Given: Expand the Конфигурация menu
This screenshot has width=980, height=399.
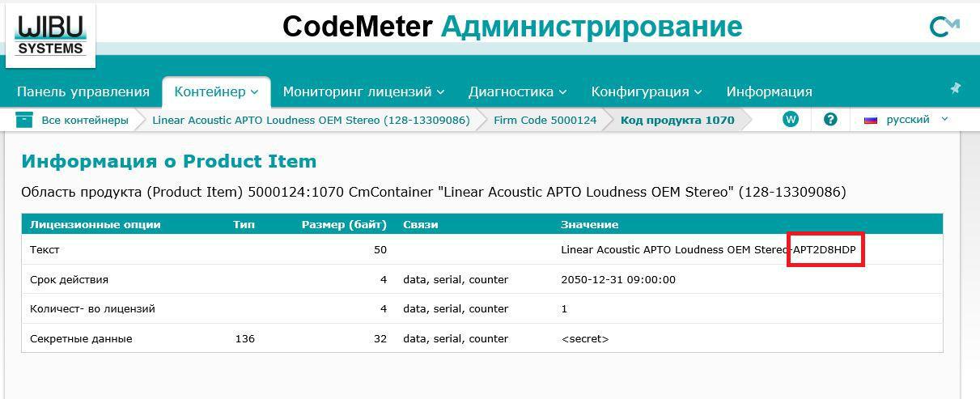Looking at the screenshot, I should point(647,91).
